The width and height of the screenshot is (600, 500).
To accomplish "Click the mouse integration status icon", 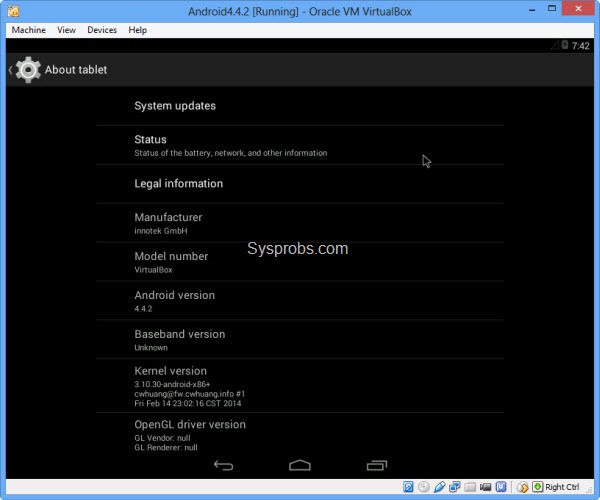I will pos(522,487).
